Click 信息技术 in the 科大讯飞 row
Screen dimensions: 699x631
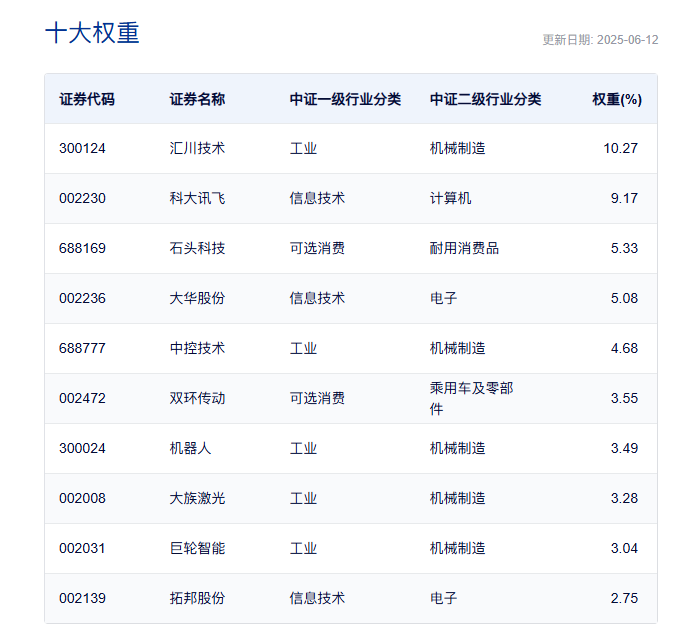pos(317,198)
